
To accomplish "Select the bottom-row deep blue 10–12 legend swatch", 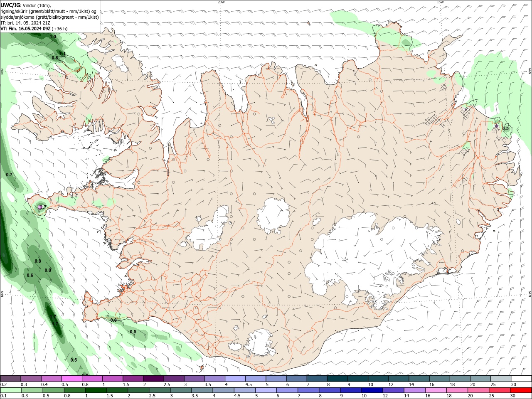I will click(x=372, y=390).
